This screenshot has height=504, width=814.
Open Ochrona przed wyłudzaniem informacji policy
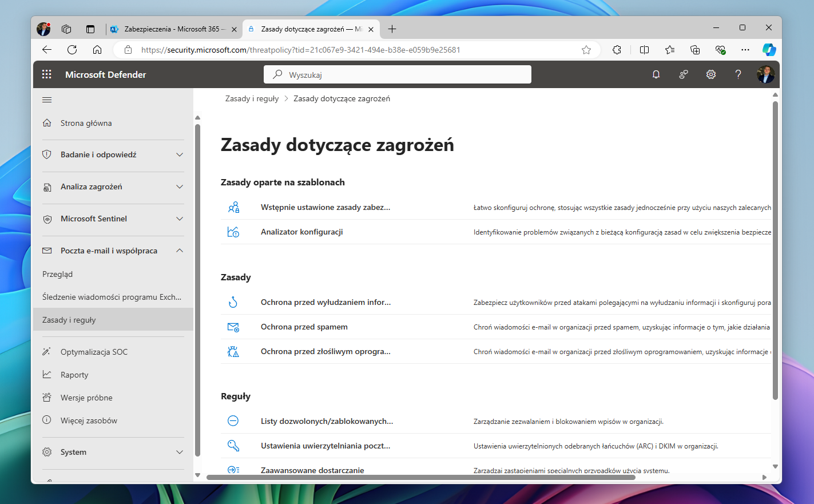326,302
